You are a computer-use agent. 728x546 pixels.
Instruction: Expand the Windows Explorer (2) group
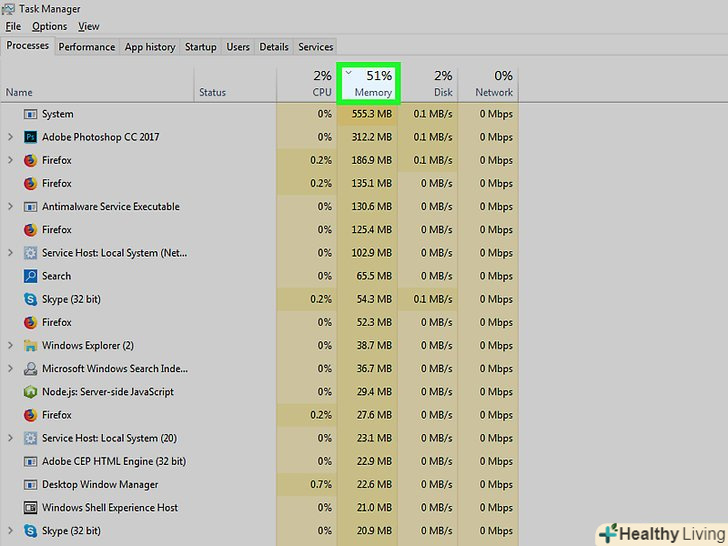coord(10,346)
